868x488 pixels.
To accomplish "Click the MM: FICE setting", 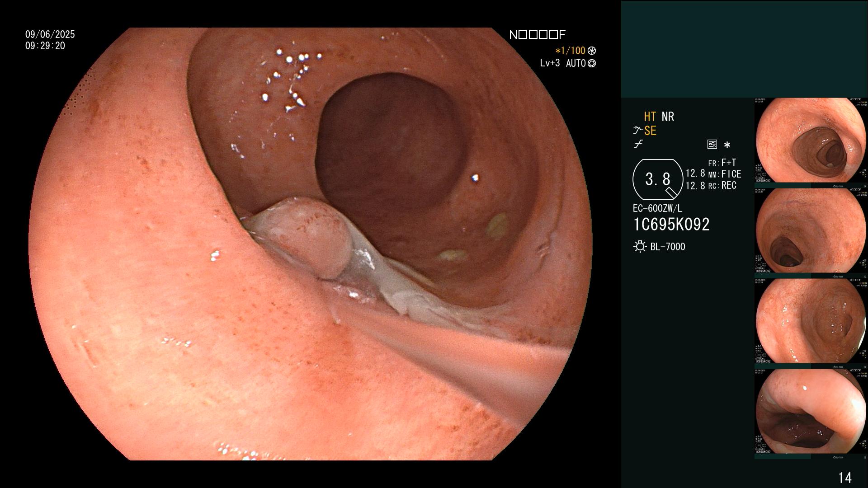I will [725, 174].
